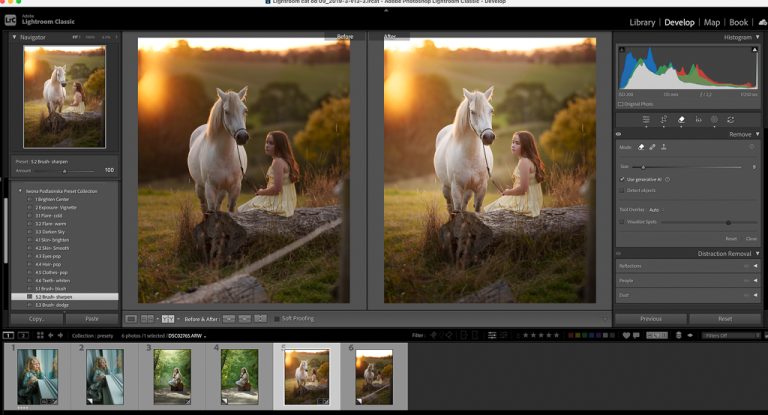
Task: Select the Crop tool icon
Action: pyautogui.click(x=664, y=119)
